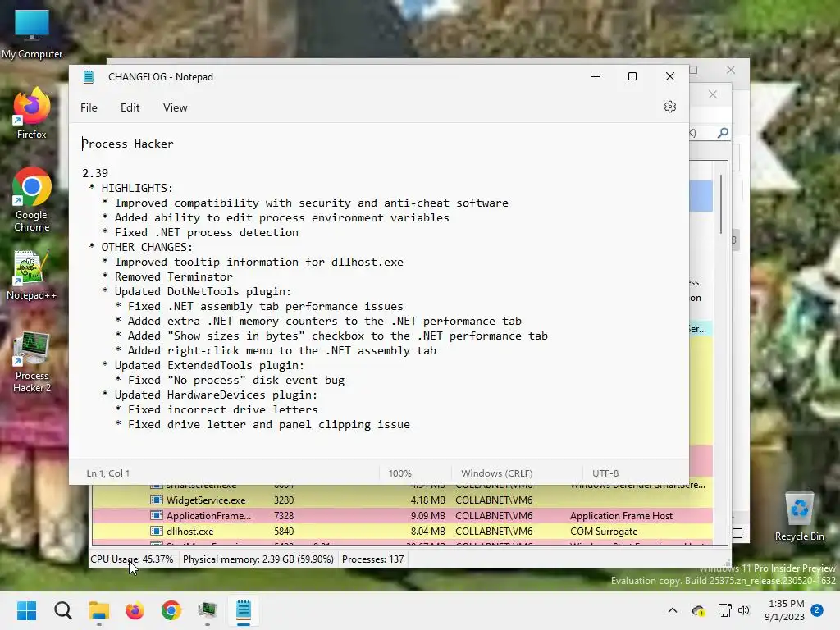
Task: Click ApplicationFrame process icon
Action: [157, 516]
